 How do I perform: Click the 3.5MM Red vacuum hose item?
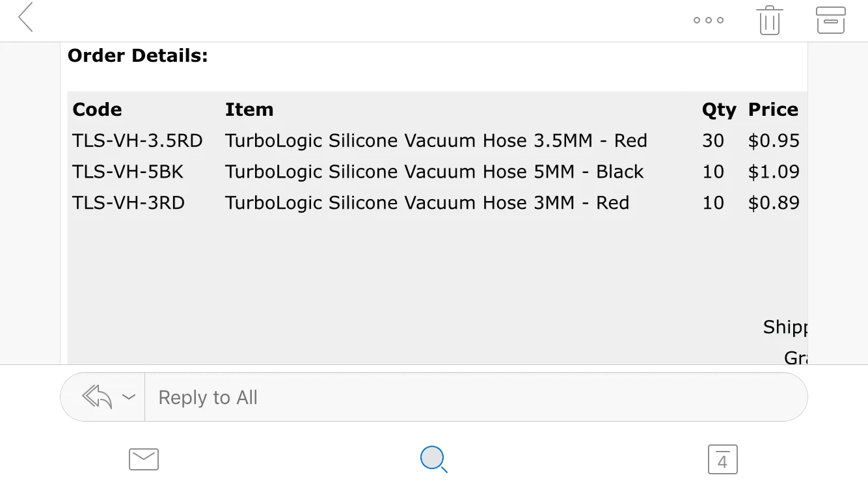[436, 141]
